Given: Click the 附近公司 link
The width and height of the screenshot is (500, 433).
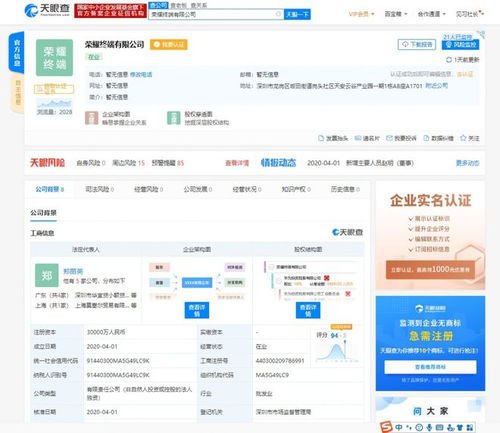Looking at the screenshot, I should [x=437, y=86].
